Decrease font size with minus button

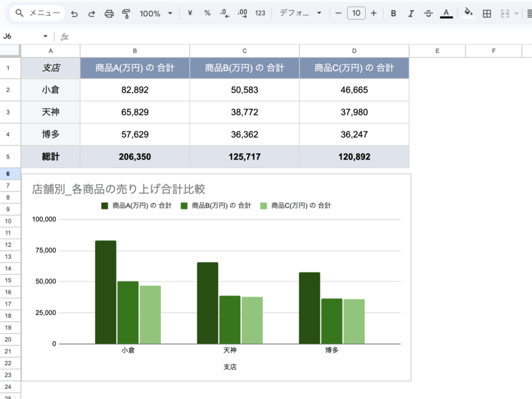[338, 13]
